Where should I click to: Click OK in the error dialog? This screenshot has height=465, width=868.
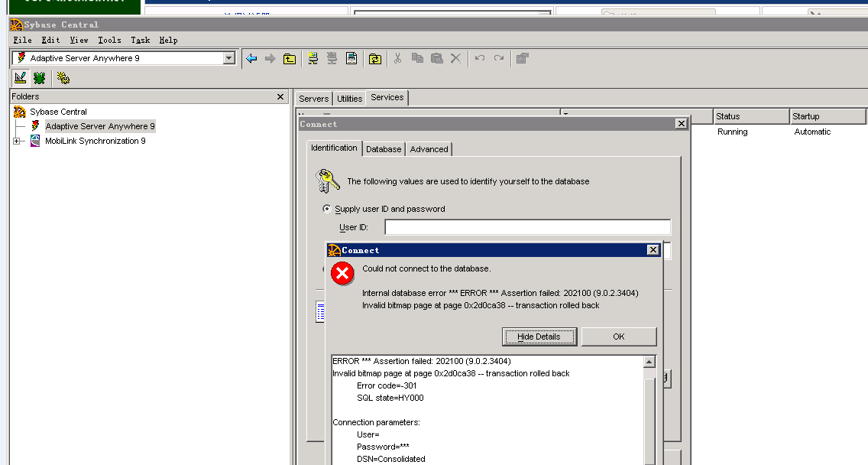619,337
